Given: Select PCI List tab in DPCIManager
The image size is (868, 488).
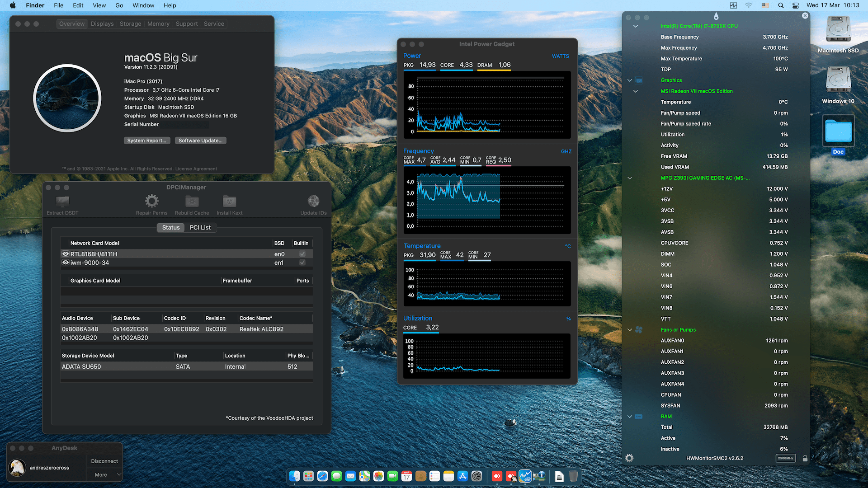Looking at the screenshot, I should pos(200,228).
